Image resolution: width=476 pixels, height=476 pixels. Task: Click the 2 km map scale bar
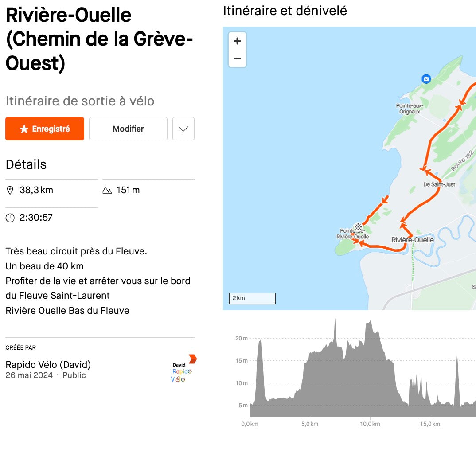pyautogui.click(x=252, y=298)
